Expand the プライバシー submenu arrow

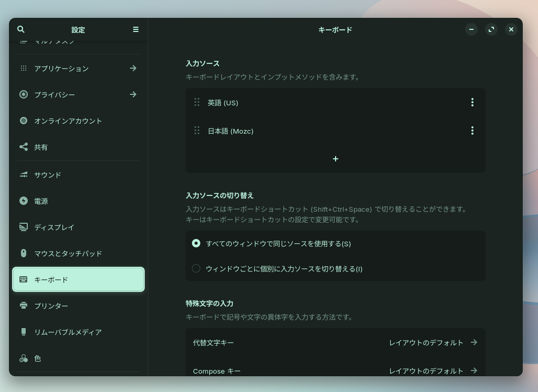133,94
